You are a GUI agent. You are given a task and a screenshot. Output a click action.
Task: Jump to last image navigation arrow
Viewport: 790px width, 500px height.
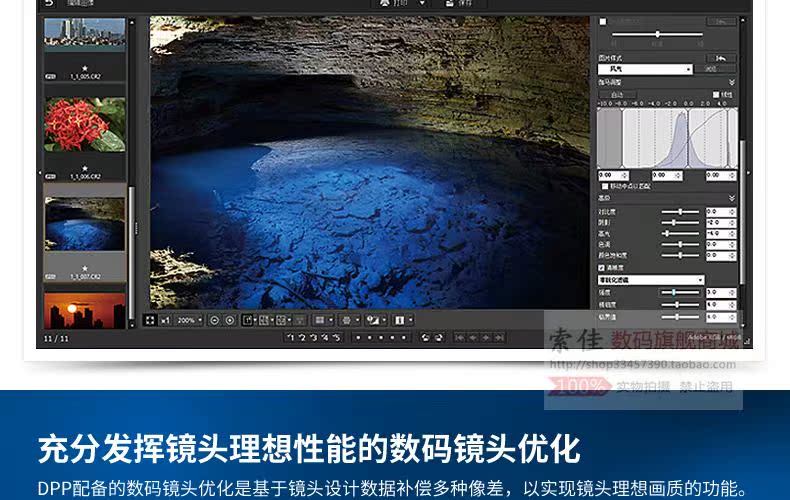(499, 338)
